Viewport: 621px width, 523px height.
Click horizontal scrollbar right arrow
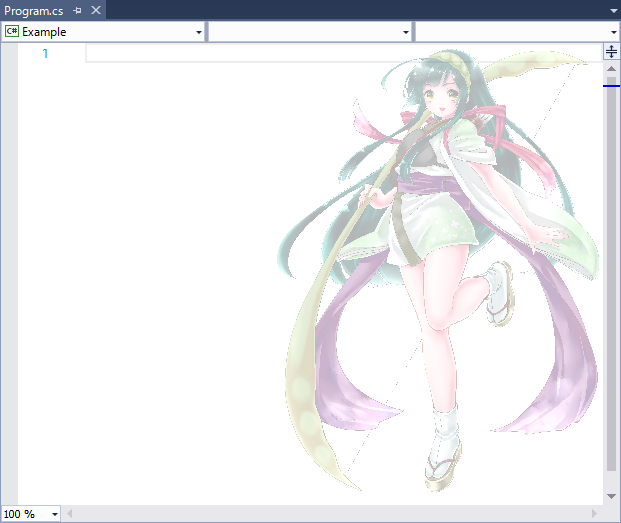coord(594,514)
